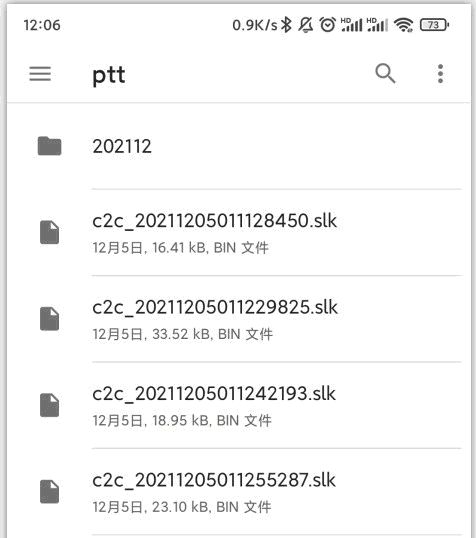Open the 202112 folder

(239, 146)
